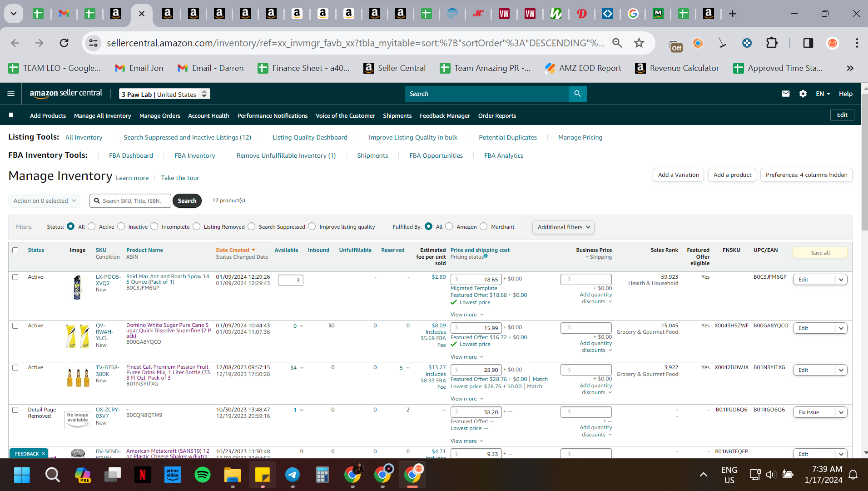
Task: Open the Seller Central hamburger menu
Action: 11,94
